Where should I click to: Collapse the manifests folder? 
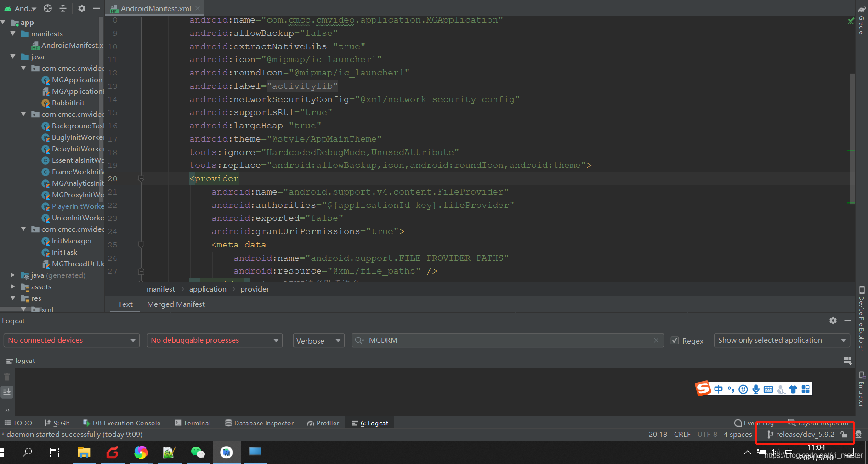(13, 34)
